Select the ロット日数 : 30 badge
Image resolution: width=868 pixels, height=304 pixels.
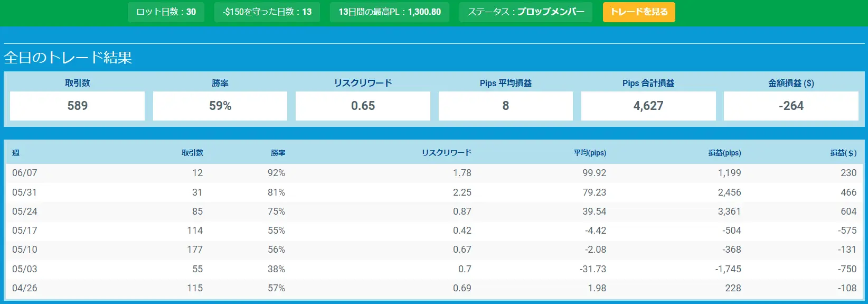166,12
